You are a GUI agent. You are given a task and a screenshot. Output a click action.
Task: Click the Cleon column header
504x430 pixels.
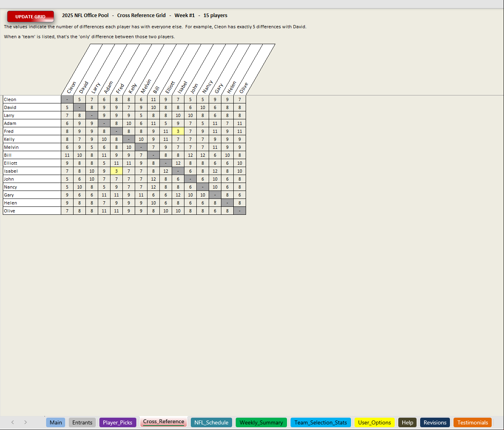click(x=72, y=87)
